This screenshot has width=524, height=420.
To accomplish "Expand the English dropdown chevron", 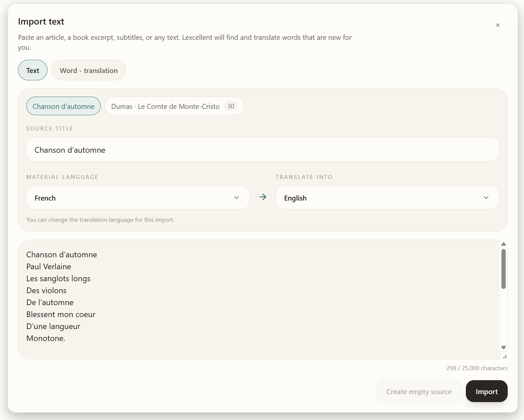I will [486, 198].
